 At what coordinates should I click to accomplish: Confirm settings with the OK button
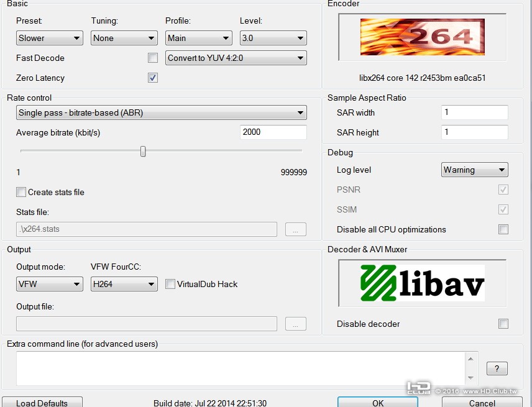pyautogui.click(x=378, y=403)
